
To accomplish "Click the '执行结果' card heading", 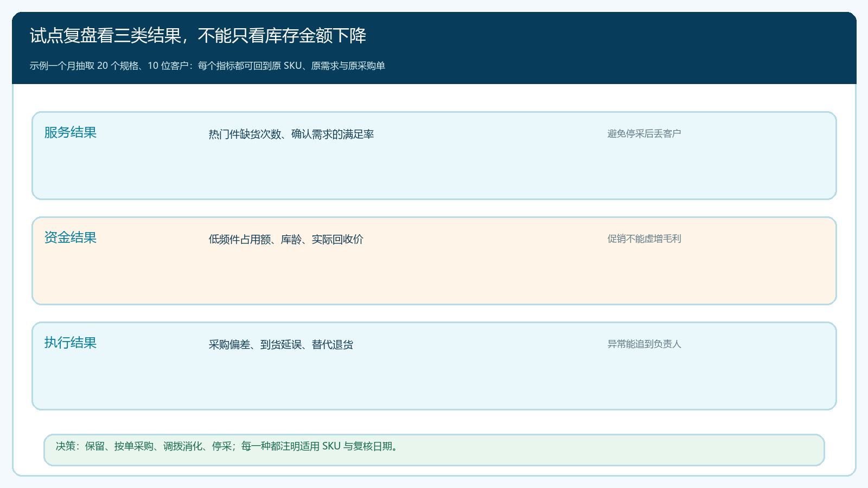I will pos(71,343).
